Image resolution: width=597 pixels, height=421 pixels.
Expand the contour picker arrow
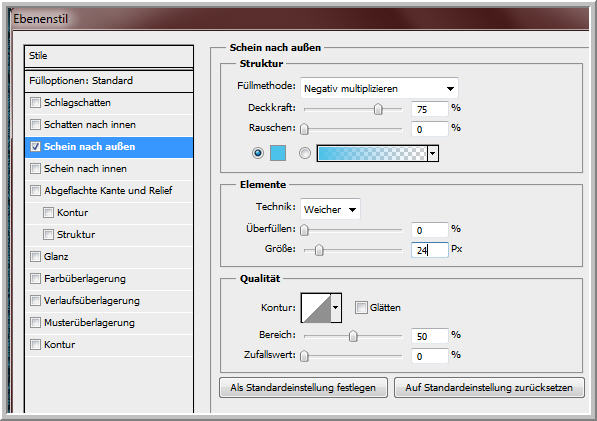tap(336, 308)
